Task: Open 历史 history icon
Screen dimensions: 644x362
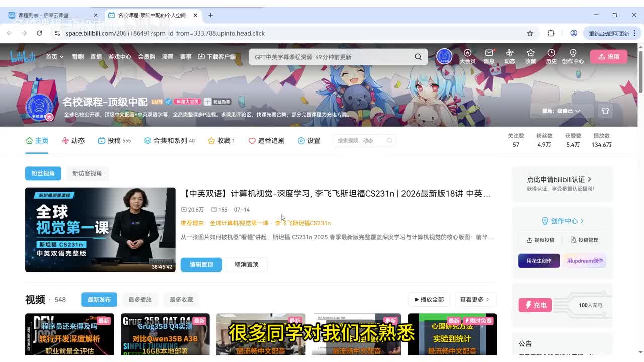Action: tap(551, 56)
